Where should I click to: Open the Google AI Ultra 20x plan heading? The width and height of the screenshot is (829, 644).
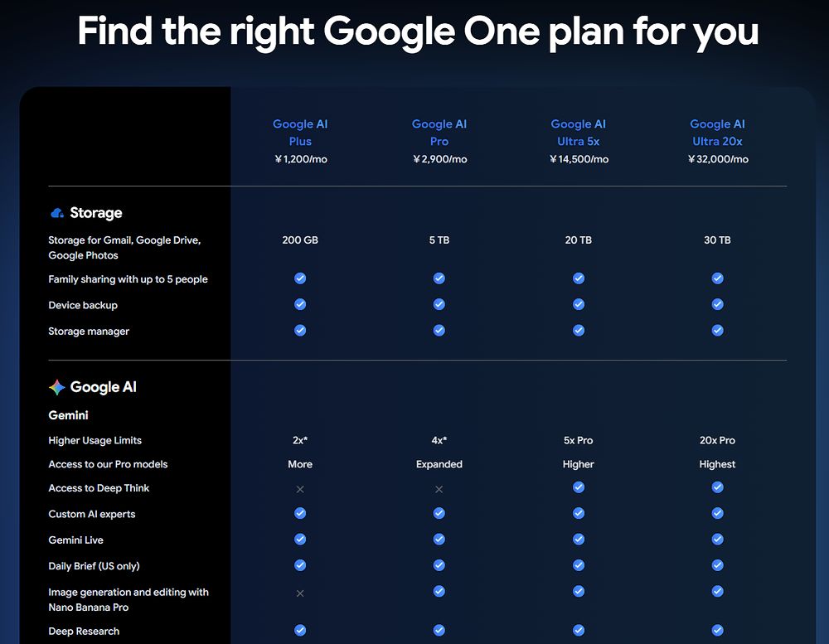click(x=717, y=133)
